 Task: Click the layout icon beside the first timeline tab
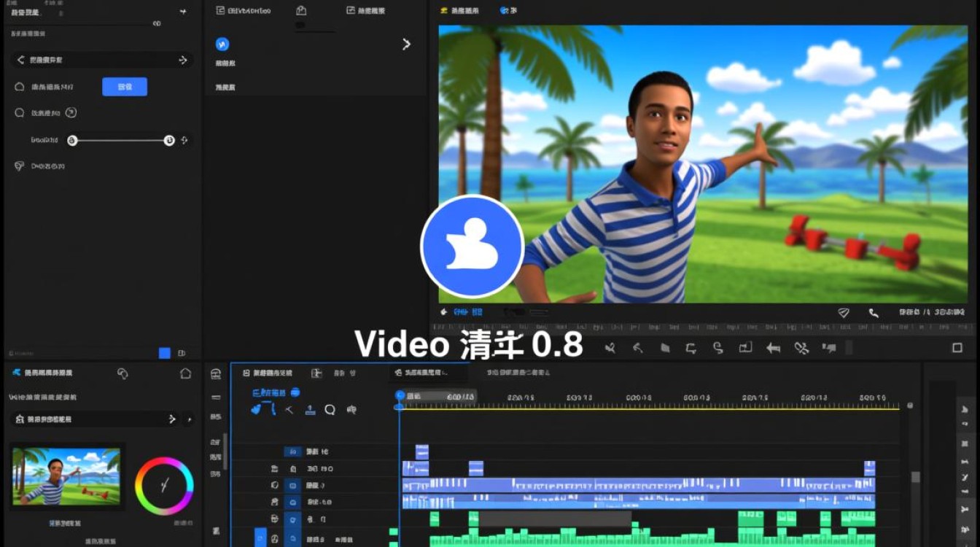coord(316,373)
